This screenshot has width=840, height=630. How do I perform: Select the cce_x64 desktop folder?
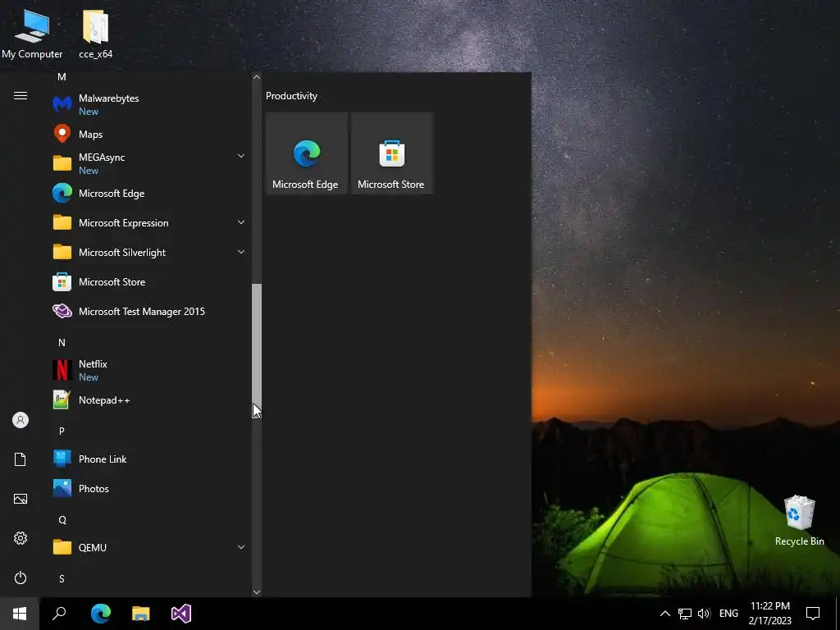click(96, 34)
